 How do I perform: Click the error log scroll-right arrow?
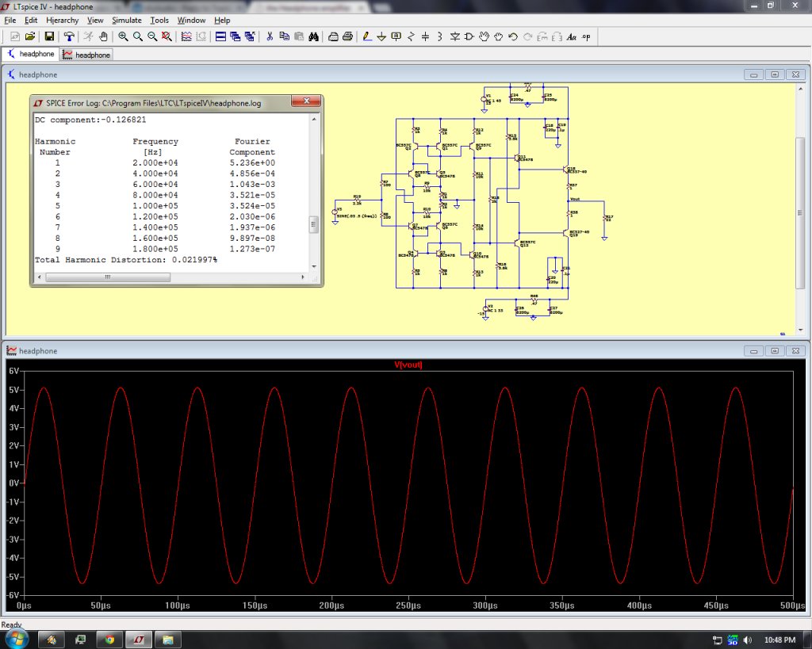coord(303,277)
